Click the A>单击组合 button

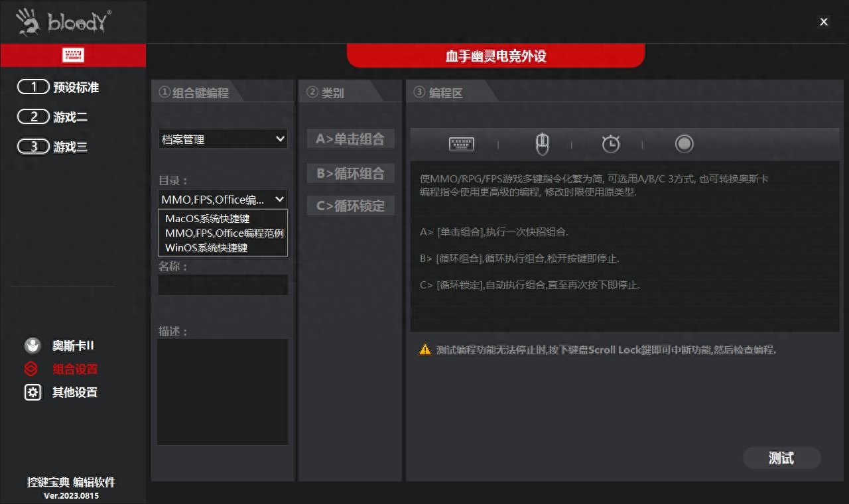(350, 139)
